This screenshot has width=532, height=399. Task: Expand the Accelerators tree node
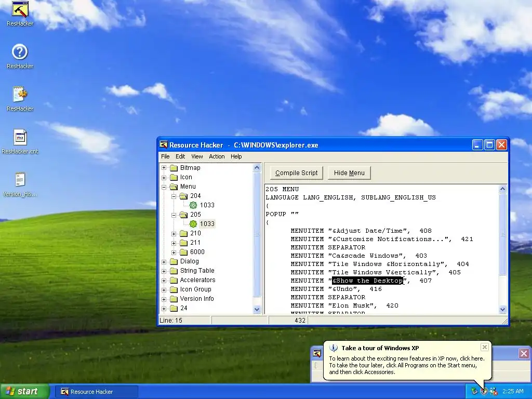coord(164,280)
